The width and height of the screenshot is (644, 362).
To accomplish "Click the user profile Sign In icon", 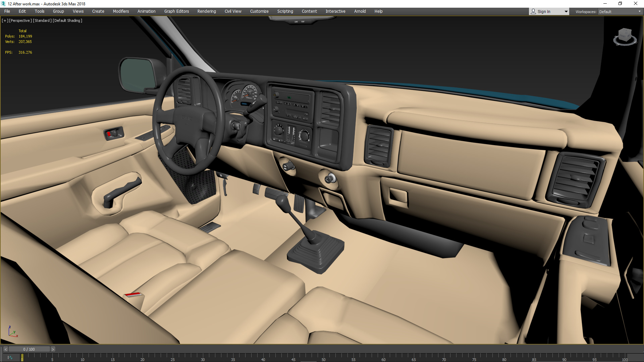I will [533, 11].
